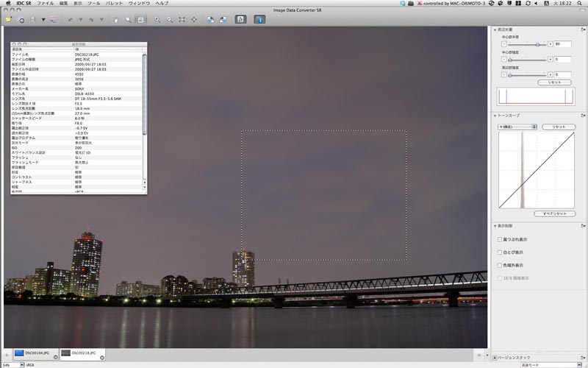Collapse the 周辺光量 panel
This screenshot has height=368, width=588.
[x=495, y=29]
